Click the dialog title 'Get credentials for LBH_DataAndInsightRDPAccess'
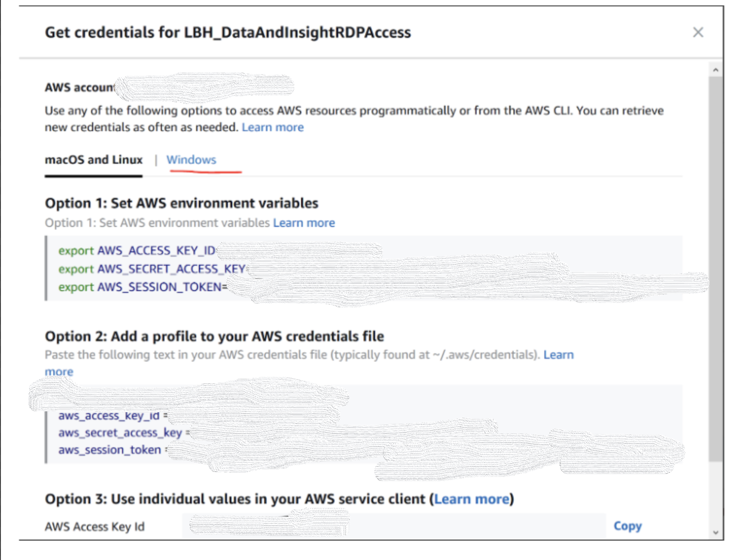This screenshot has height=560, width=731. coord(228,33)
